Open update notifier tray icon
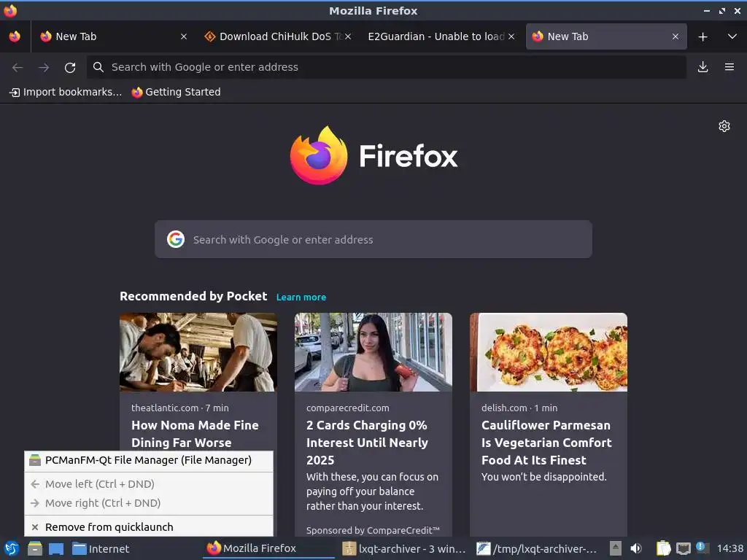 [703, 548]
